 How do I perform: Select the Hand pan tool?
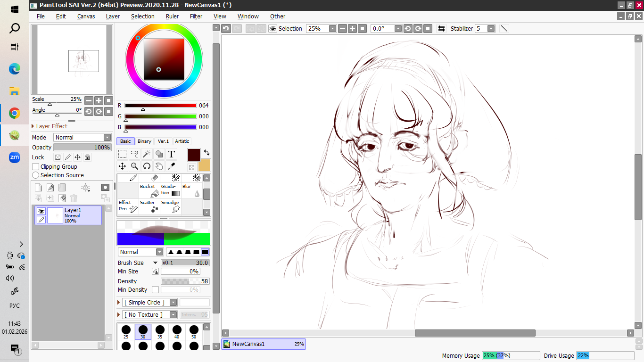point(159,166)
